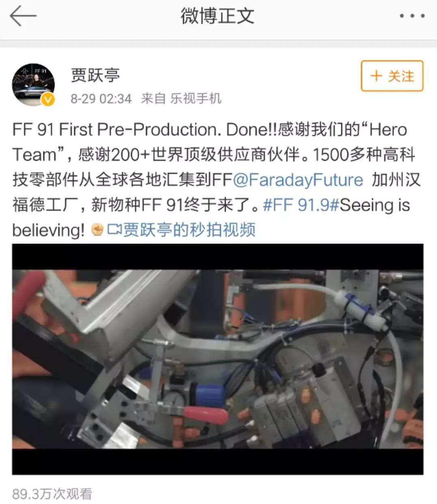Tap the 89.3万次观看 view count
437x504 pixels.
52,494
